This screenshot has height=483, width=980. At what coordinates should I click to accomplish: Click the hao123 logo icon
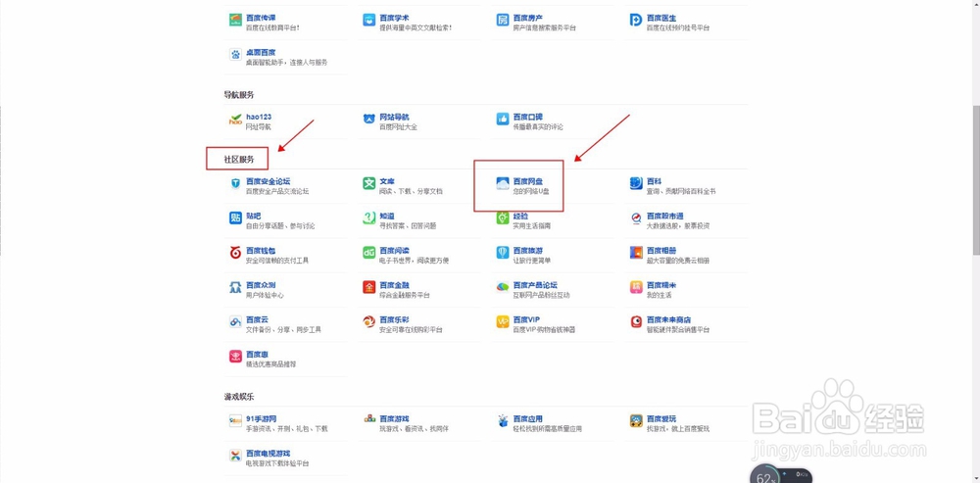[235, 120]
